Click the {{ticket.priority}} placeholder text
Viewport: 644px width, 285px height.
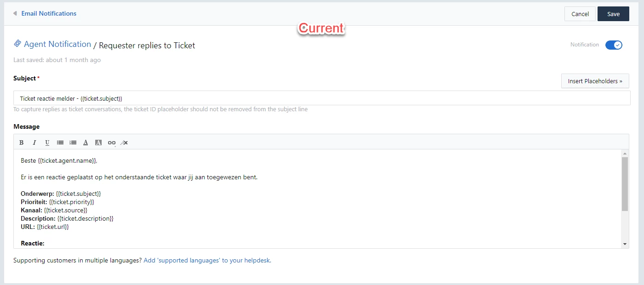point(71,202)
